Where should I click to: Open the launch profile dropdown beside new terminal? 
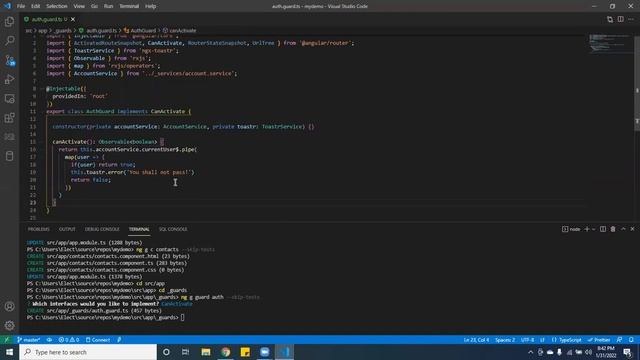(x=593, y=229)
